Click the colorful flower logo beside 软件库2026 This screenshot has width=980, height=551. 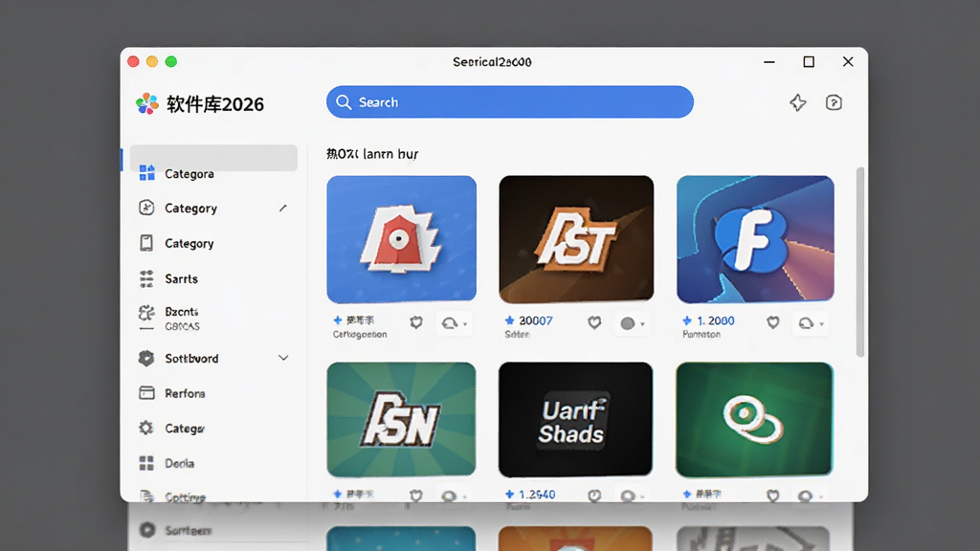tap(147, 103)
